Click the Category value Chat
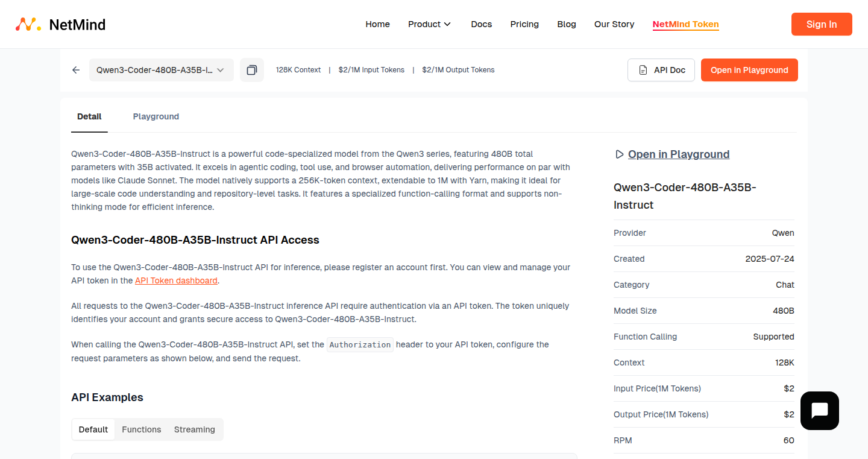 pyautogui.click(x=785, y=285)
